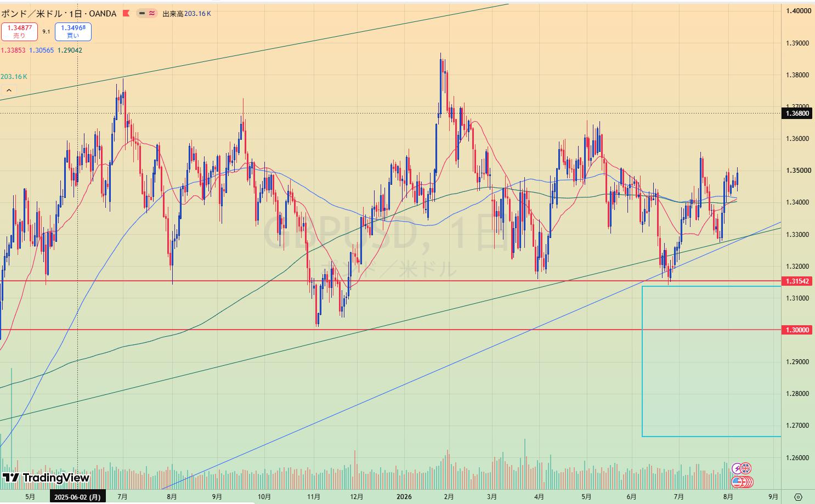Select the cyan rectangle drawing
Image resolution: width=815 pixels, height=504 pixels.
pos(711,361)
